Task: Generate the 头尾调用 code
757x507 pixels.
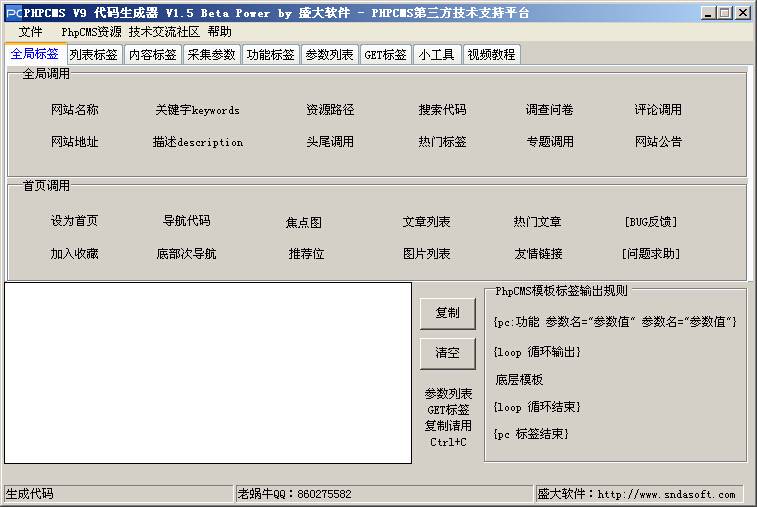Action: (330, 141)
